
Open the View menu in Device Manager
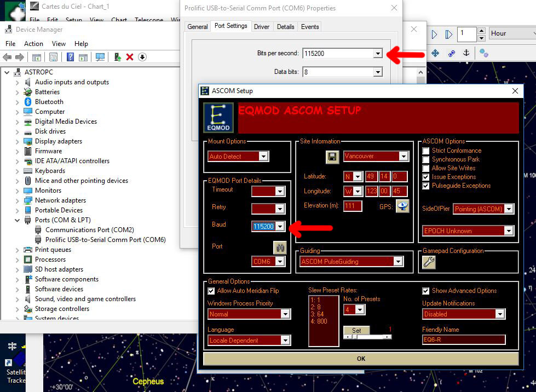coord(59,44)
